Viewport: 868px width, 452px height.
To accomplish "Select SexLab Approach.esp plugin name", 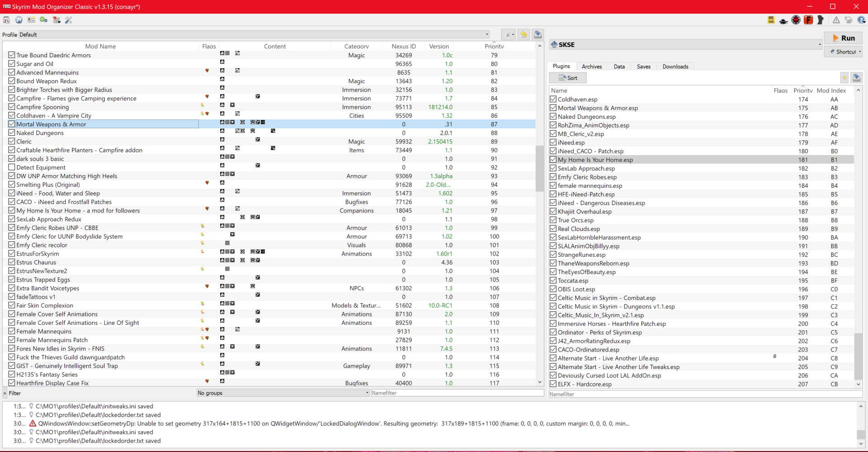I will pyautogui.click(x=586, y=168).
